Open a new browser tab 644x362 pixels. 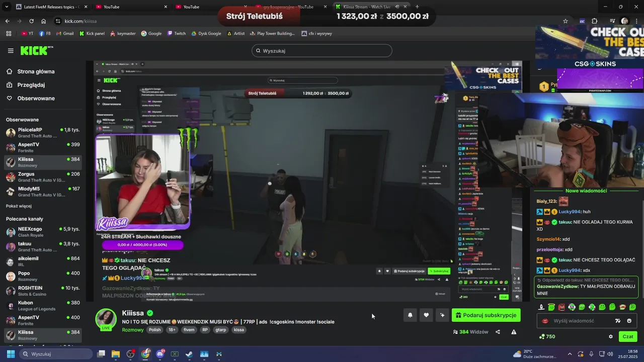pos(417,7)
